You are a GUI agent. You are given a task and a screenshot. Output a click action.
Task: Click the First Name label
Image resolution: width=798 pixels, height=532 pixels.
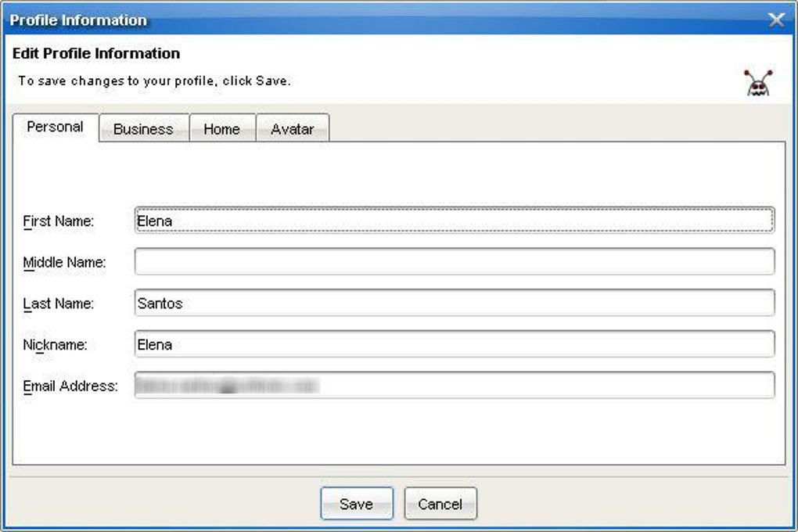59,221
